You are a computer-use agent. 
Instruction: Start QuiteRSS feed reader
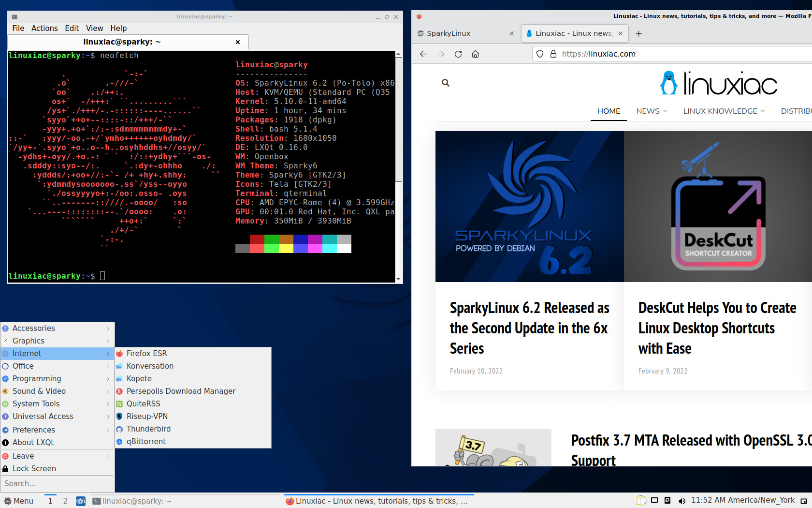(193, 404)
